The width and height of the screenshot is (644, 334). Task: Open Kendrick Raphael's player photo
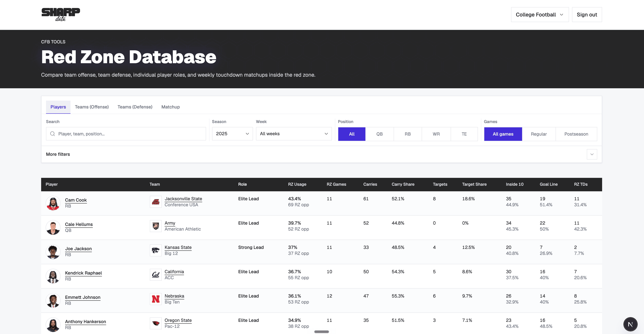pos(53,276)
